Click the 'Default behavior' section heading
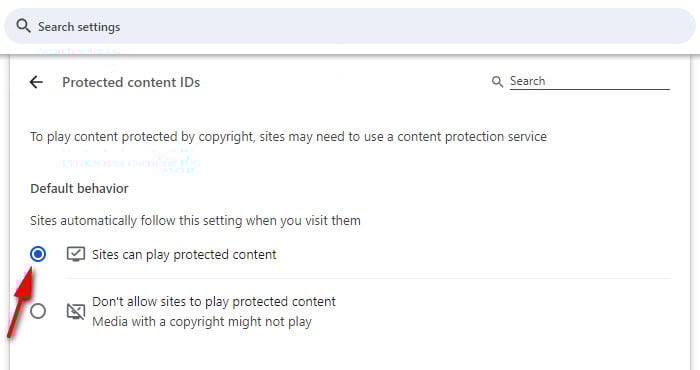This screenshot has height=370, width=700. tap(79, 188)
